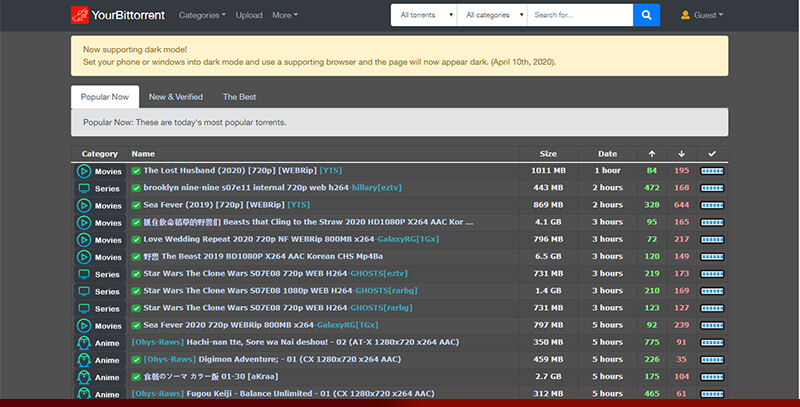Click Anime icon beside aKraa 01-30 row

click(84, 377)
